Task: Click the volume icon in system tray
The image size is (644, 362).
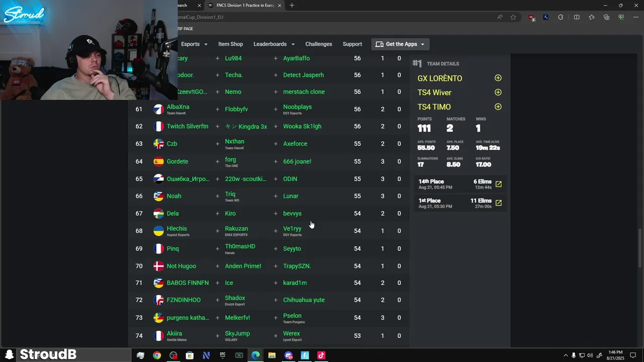Action: [x=590, y=355]
